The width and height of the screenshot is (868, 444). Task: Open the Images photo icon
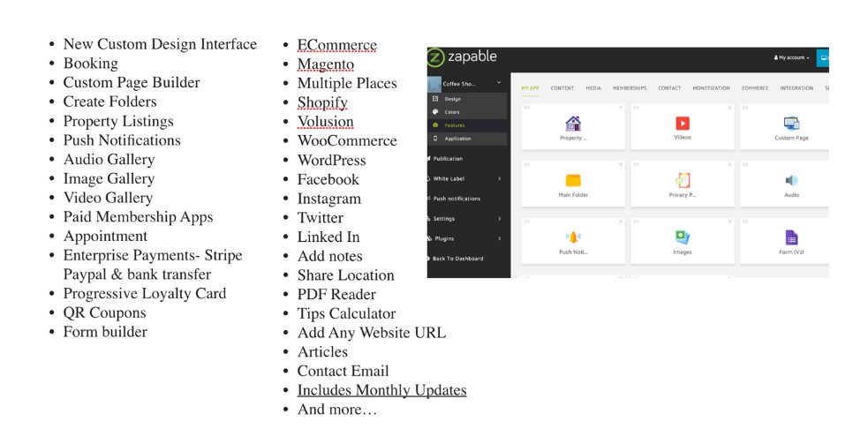coord(682,237)
